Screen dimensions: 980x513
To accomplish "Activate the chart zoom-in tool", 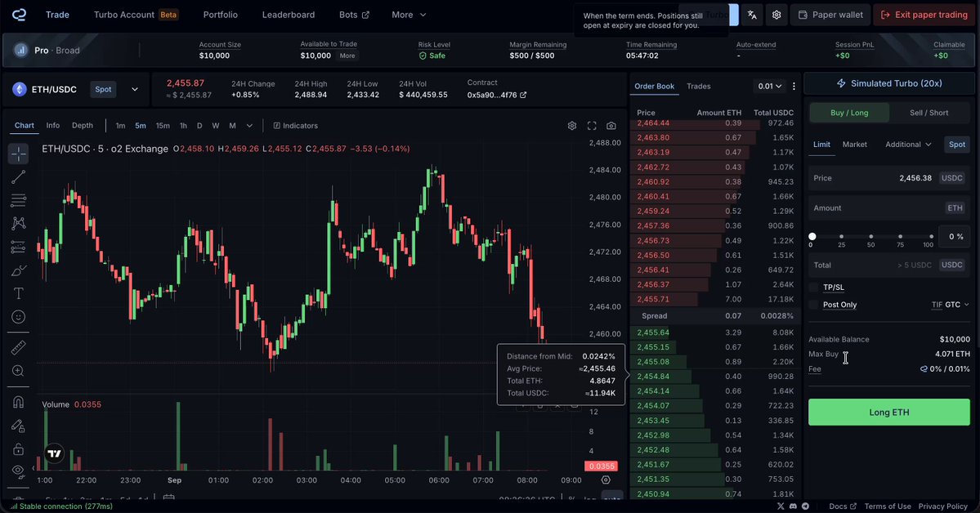I will [19, 371].
